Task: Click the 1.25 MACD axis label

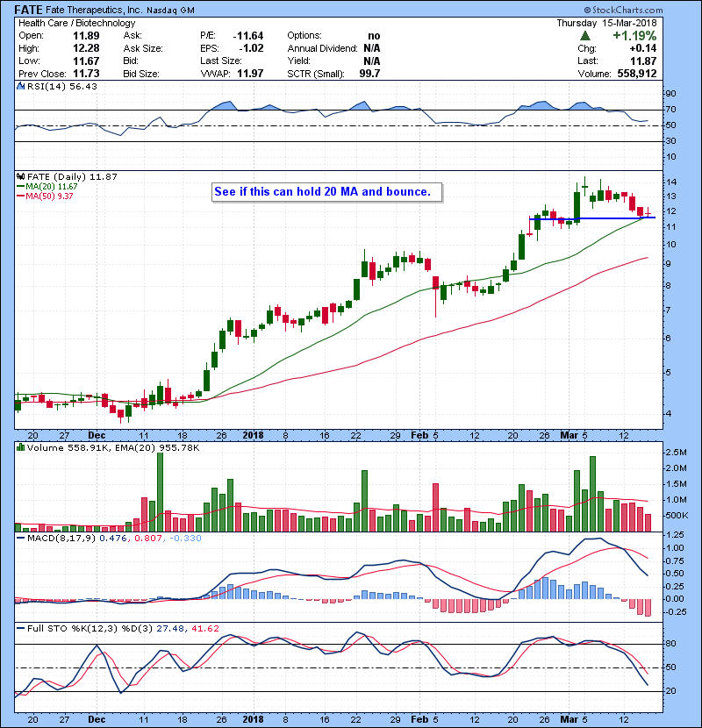Action: point(675,535)
